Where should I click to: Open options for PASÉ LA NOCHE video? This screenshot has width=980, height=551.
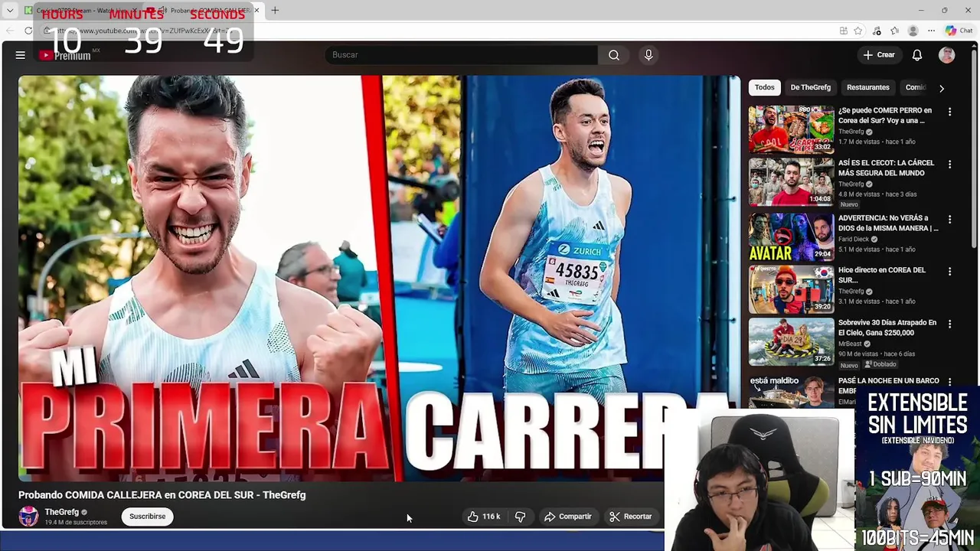[x=949, y=382]
